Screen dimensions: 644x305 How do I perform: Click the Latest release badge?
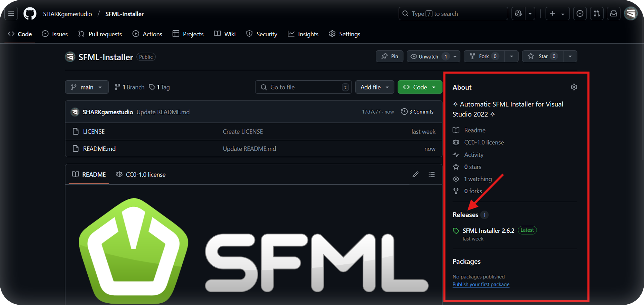point(527,230)
